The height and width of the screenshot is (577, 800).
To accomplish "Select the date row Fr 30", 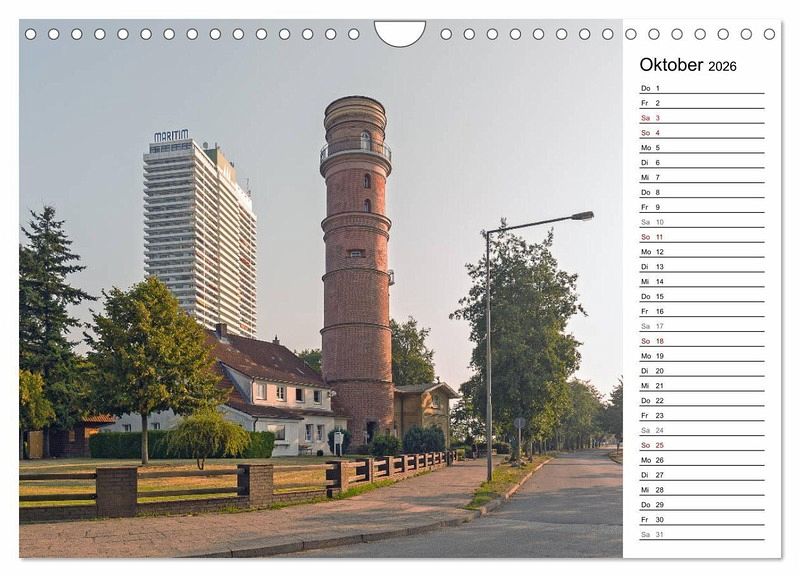I will click(702, 519).
